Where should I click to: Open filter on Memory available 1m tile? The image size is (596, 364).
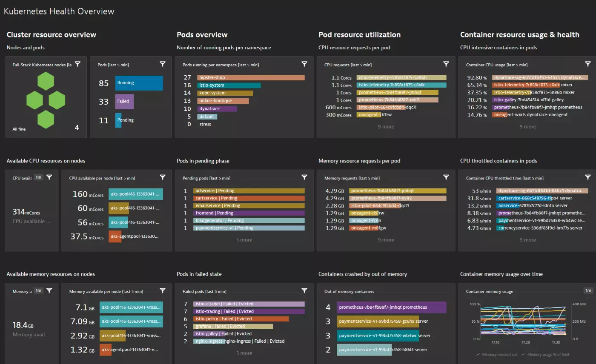tap(49, 291)
